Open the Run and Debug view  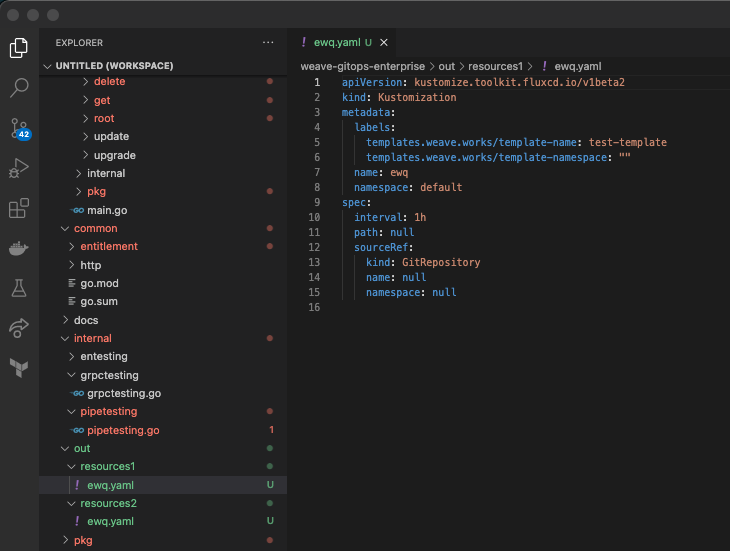point(19,168)
